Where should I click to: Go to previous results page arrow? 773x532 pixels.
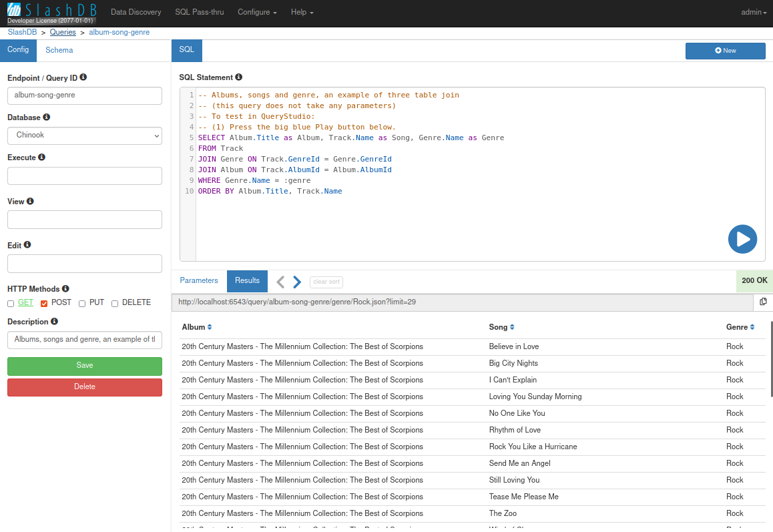pos(280,282)
